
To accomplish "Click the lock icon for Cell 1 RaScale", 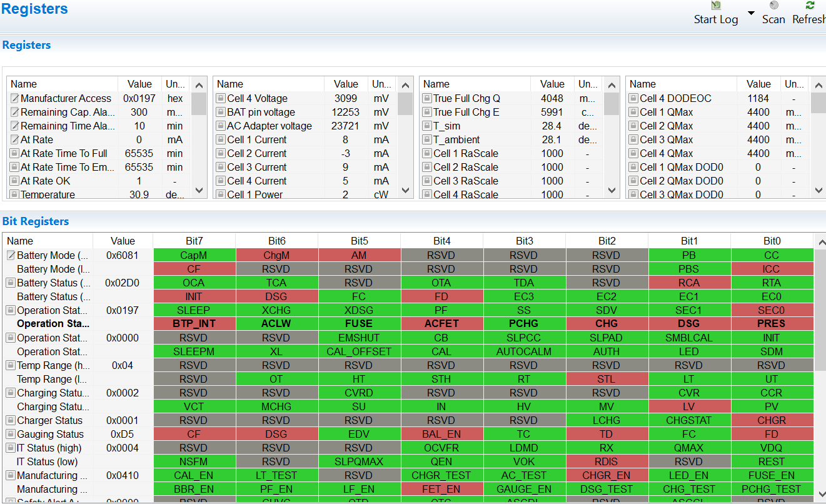I will tap(427, 153).
